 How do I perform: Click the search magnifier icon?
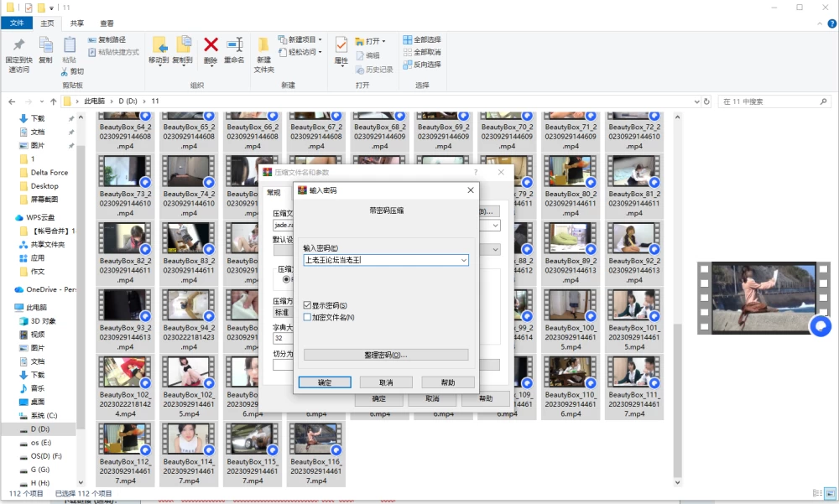pyautogui.click(x=824, y=101)
